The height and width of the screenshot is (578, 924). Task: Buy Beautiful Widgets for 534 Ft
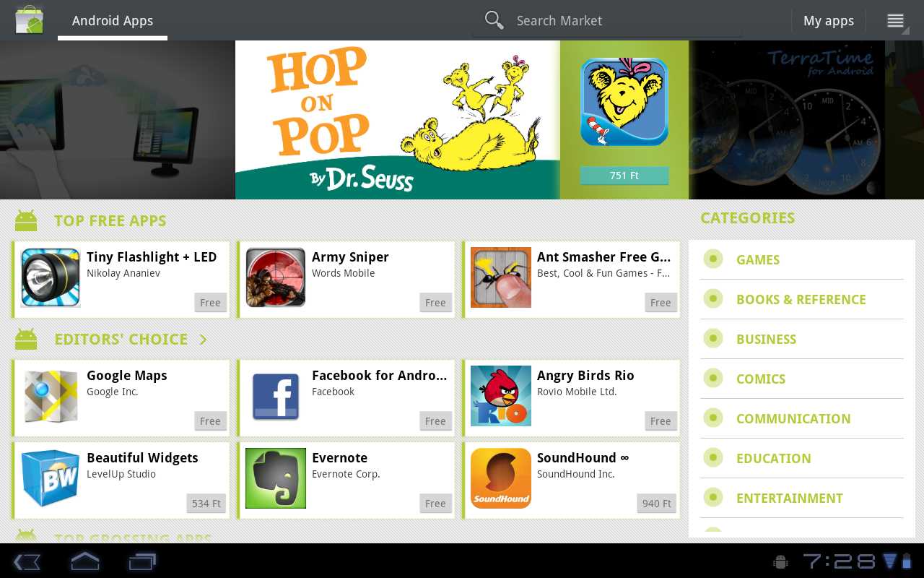(x=206, y=504)
